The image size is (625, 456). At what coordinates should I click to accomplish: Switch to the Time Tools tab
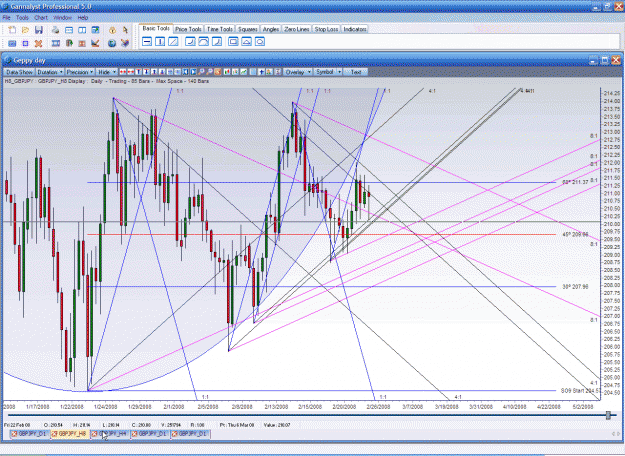pos(220,29)
